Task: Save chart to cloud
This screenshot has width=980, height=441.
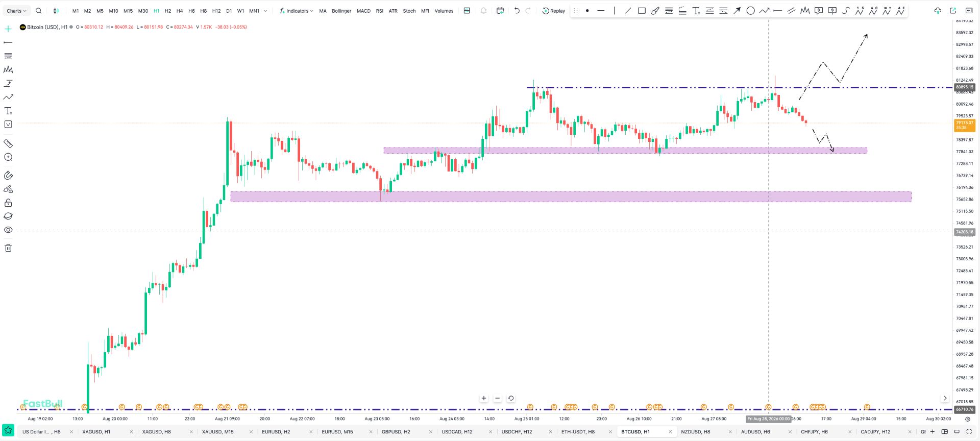Action: pyautogui.click(x=938, y=11)
